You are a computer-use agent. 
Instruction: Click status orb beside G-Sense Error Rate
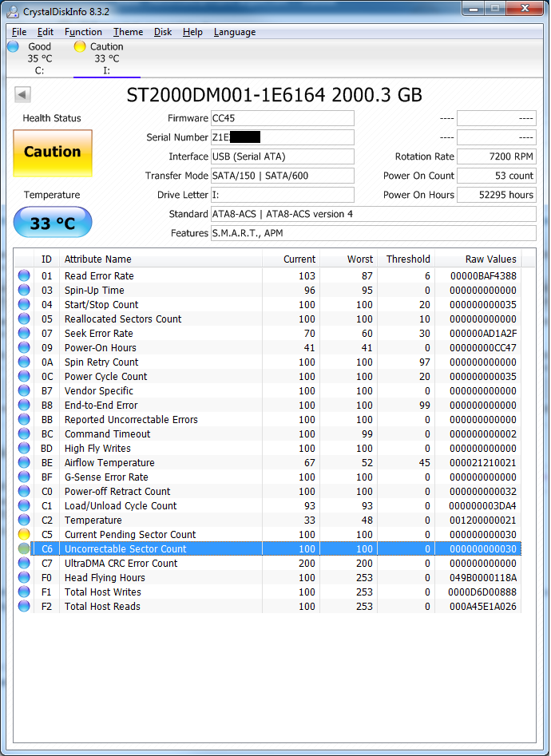(24, 477)
